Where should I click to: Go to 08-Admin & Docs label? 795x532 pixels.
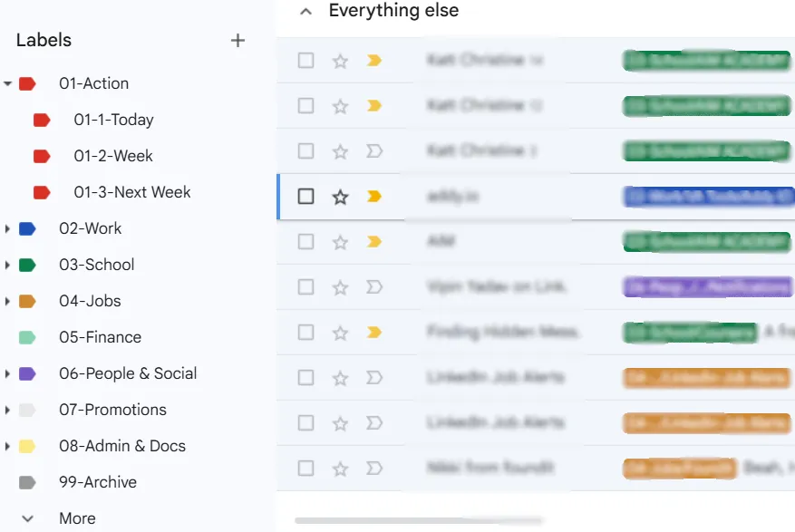tap(122, 447)
